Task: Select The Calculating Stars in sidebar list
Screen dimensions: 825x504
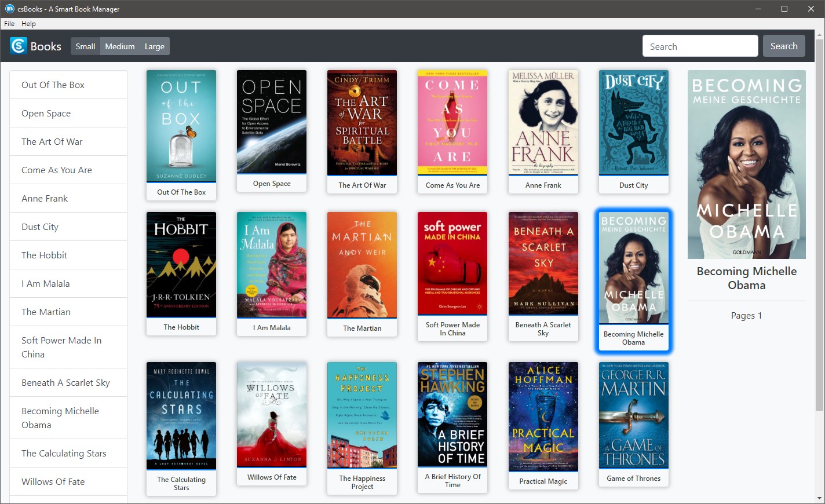Action: click(68, 453)
